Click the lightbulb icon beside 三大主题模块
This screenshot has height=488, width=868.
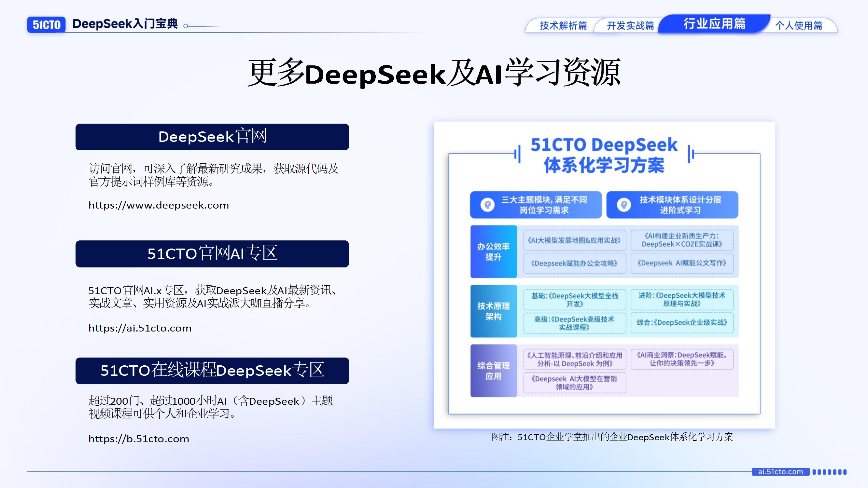coord(487,204)
